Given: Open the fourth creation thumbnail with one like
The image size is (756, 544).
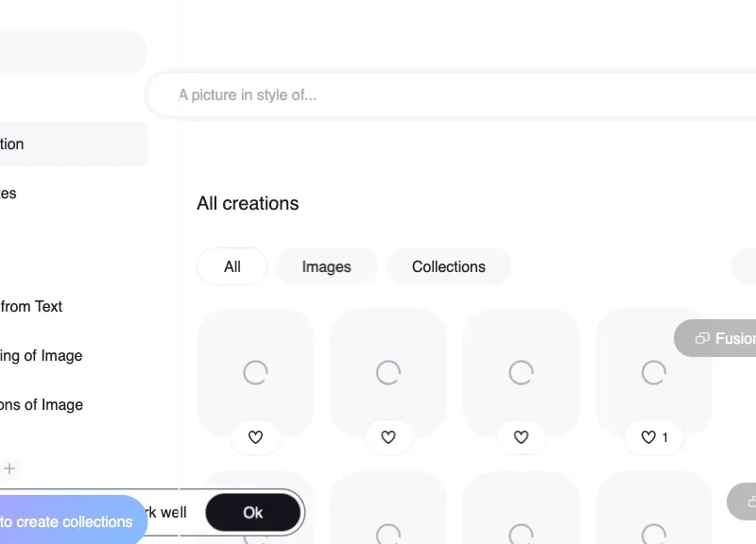Looking at the screenshot, I should tap(654, 371).
